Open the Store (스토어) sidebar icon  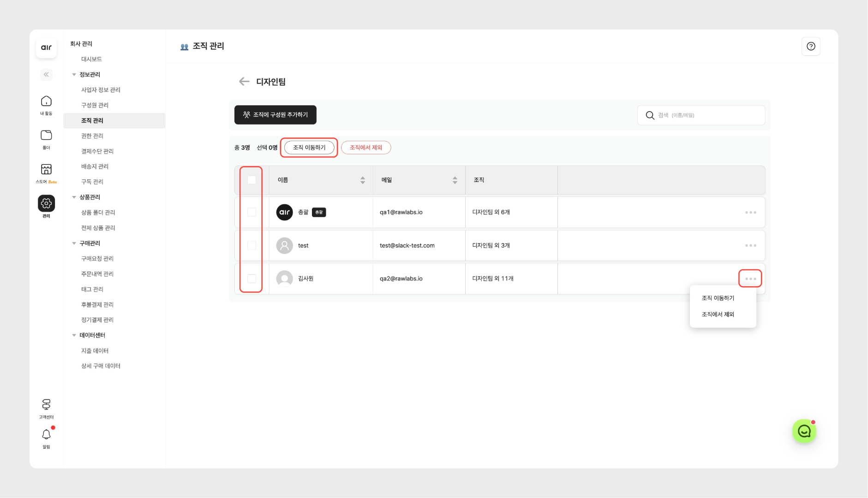click(46, 170)
